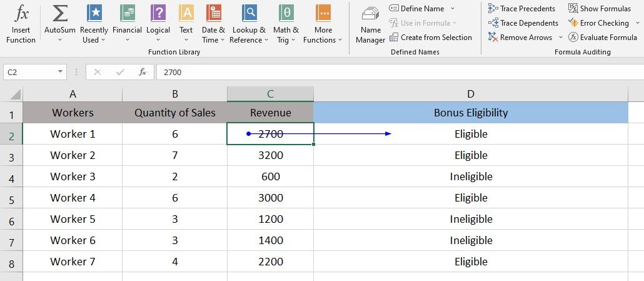
Task: Click the Insert Function icon
Action: pyautogui.click(x=21, y=13)
